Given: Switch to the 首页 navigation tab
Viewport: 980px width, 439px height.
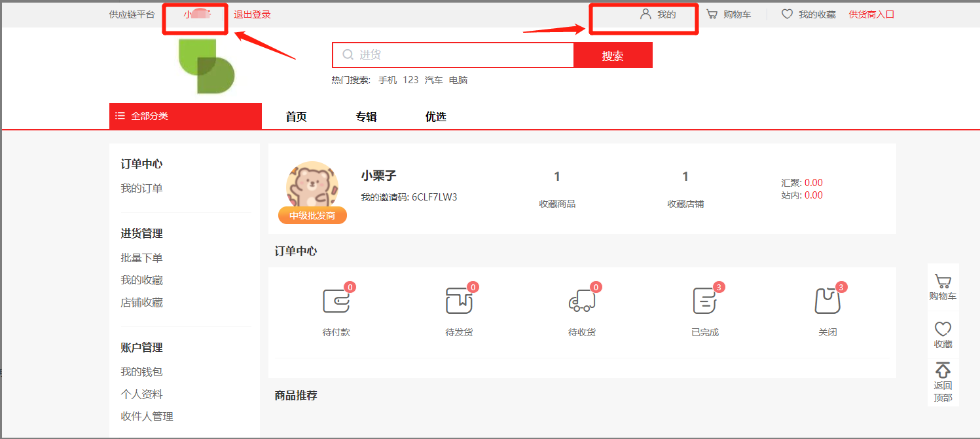Looking at the screenshot, I should tap(297, 117).
